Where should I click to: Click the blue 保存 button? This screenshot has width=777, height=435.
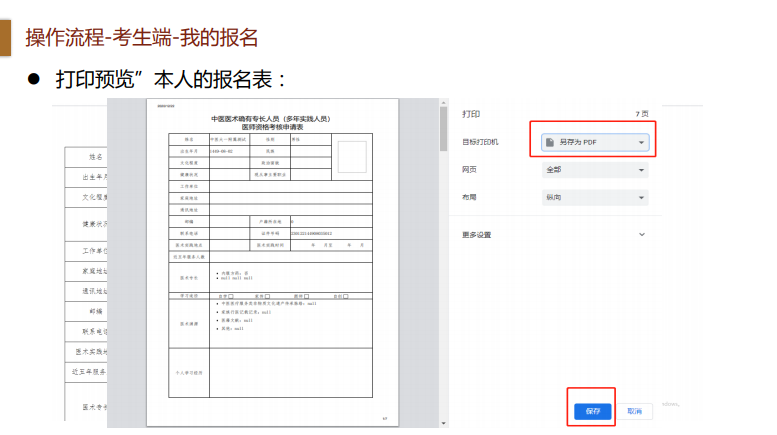[593, 411]
